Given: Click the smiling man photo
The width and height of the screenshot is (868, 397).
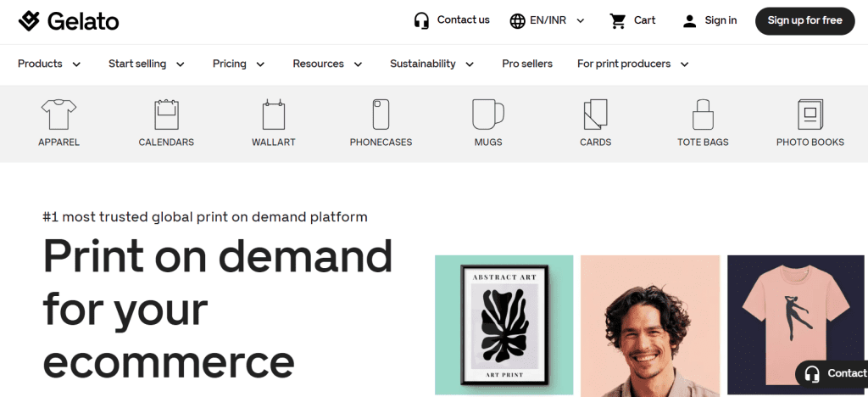Looking at the screenshot, I should click(650, 326).
